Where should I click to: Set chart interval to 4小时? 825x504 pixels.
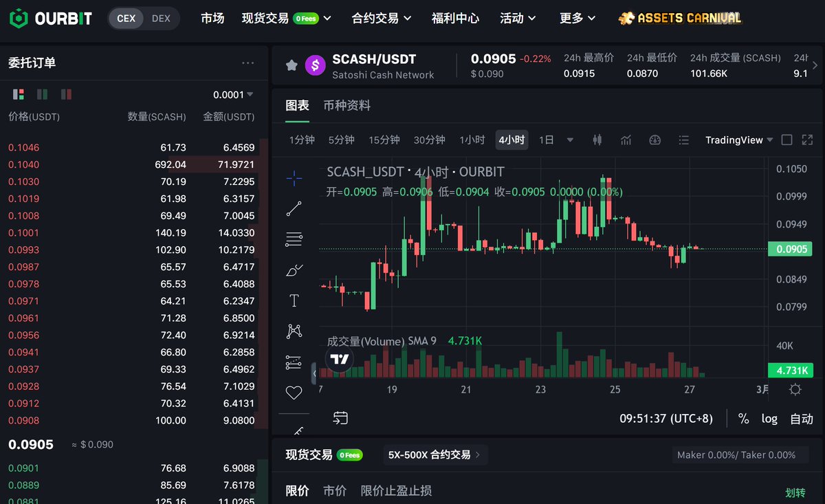(511, 140)
